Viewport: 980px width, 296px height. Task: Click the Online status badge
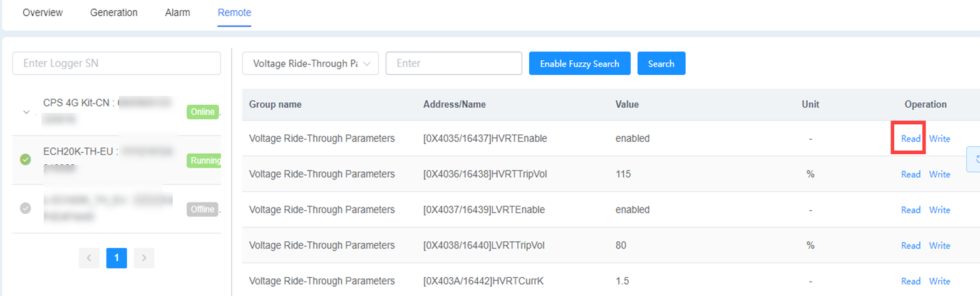(x=202, y=112)
